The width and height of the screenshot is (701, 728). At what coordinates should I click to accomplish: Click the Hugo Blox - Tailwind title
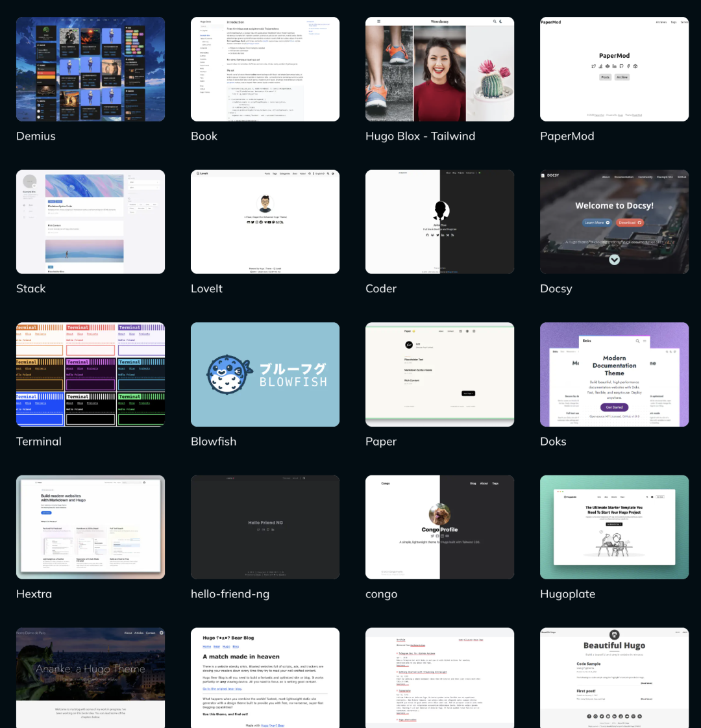[x=421, y=136]
